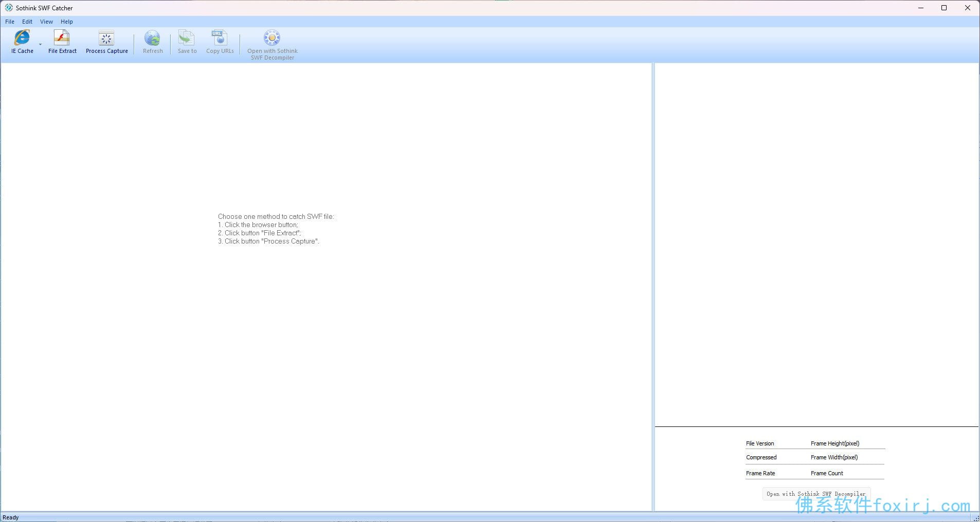Open the File menu
The image size is (980, 522).
point(10,22)
